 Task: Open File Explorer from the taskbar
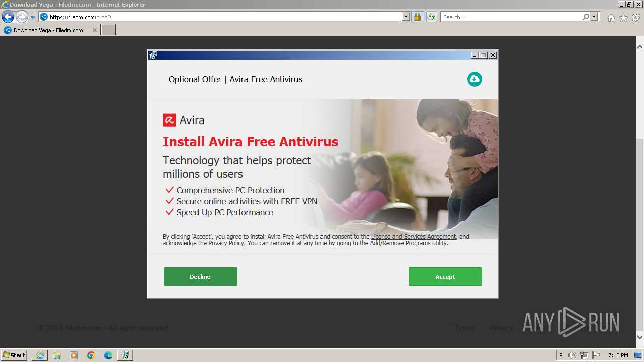(57, 355)
